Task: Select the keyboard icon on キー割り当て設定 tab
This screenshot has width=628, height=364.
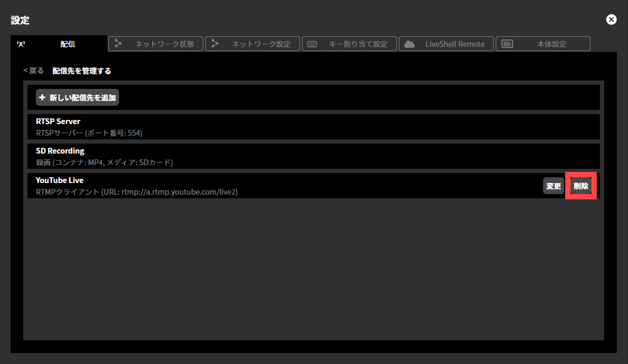Action: [312, 44]
